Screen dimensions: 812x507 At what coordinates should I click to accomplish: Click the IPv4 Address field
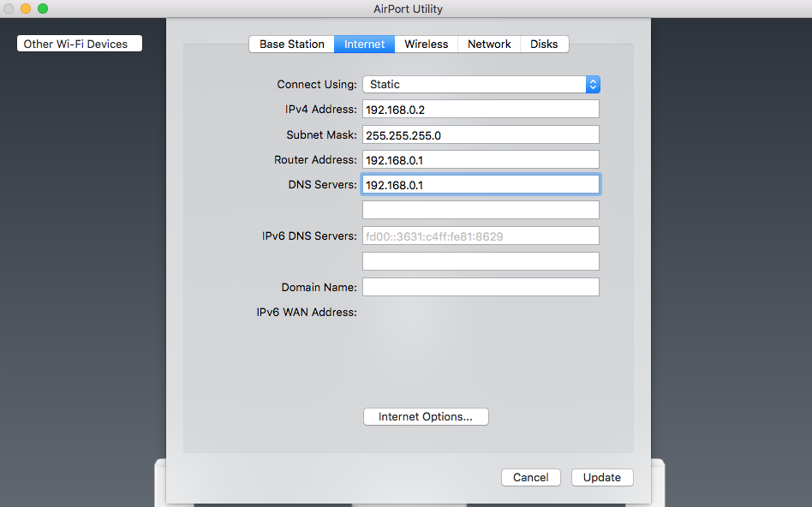tap(481, 110)
